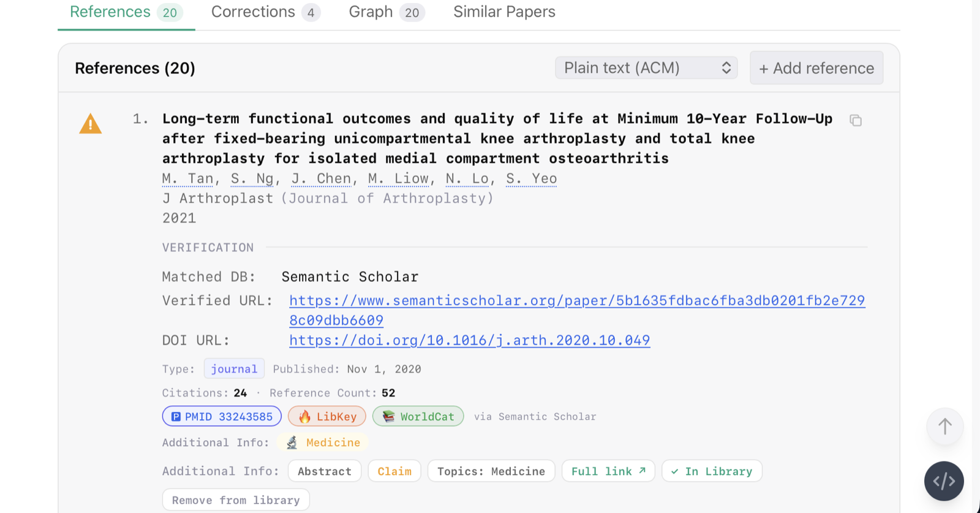The width and height of the screenshot is (980, 513).
Task: Click the reference title about knee arthroplasty
Action: coord(497,139)
